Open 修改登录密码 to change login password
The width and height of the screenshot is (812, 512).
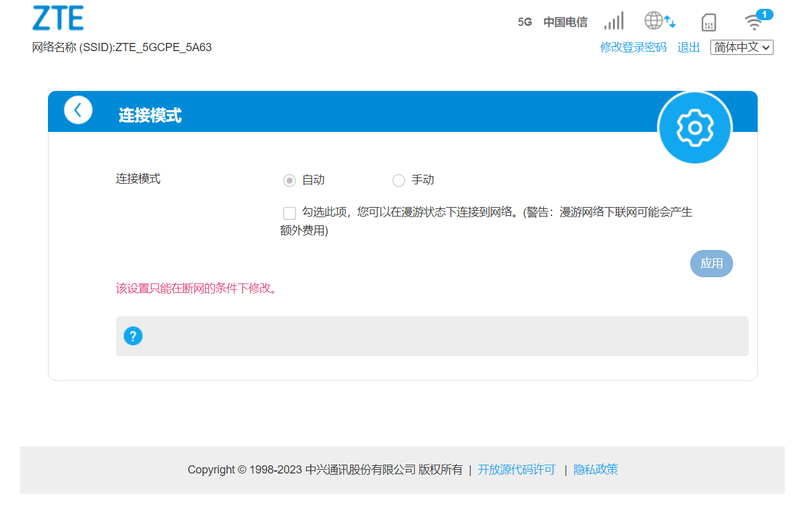click(x=633, y=47)
